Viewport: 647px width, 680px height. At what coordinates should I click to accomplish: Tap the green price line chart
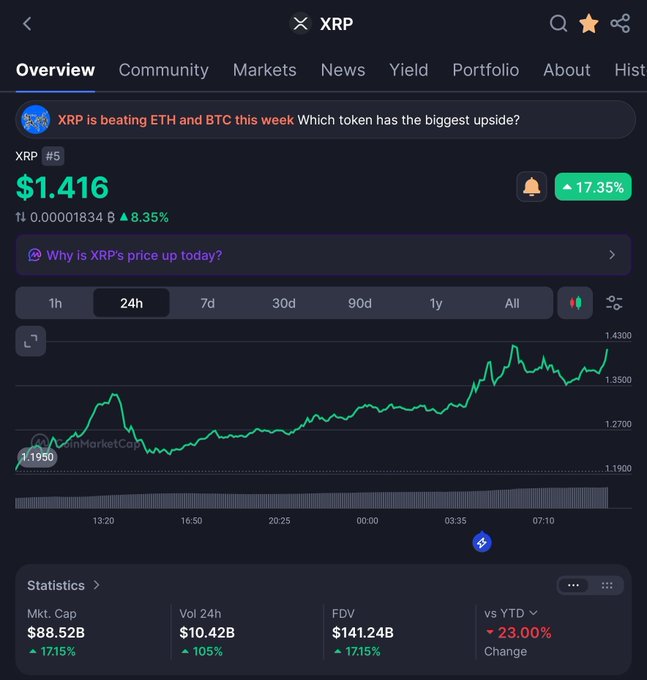(311, 408)
